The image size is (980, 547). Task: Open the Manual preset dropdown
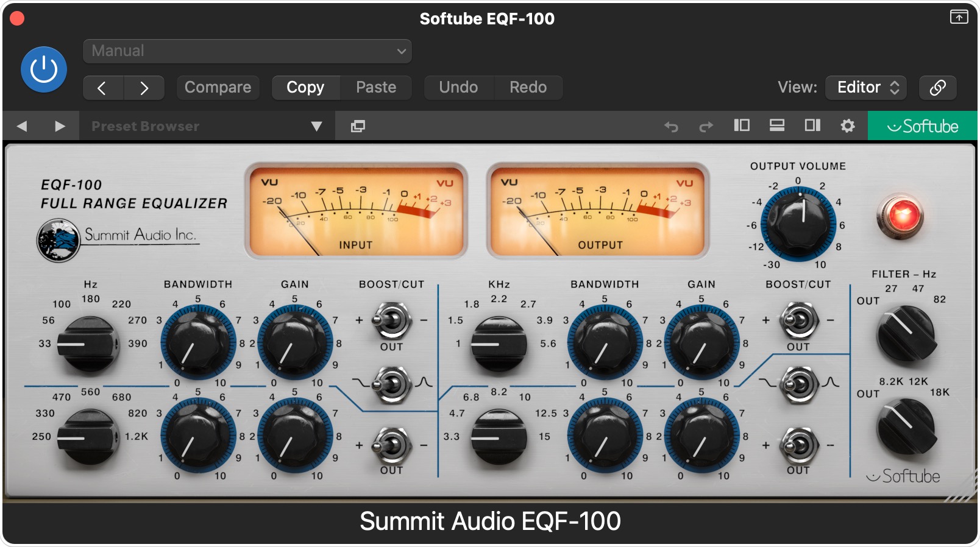[x=247, y=51]
